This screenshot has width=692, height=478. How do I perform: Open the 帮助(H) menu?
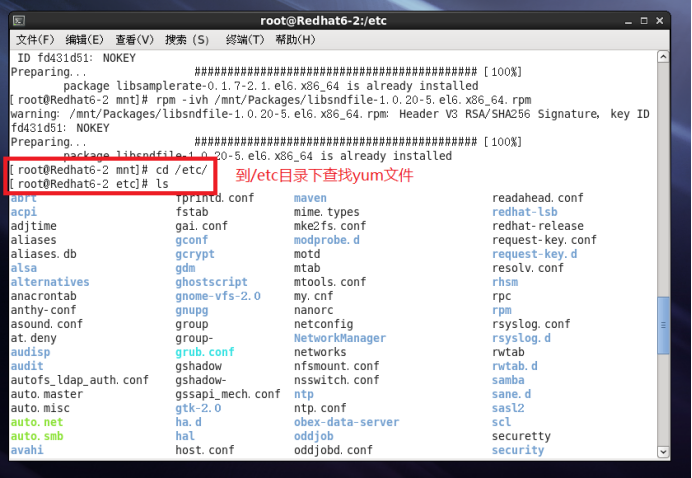295,40
